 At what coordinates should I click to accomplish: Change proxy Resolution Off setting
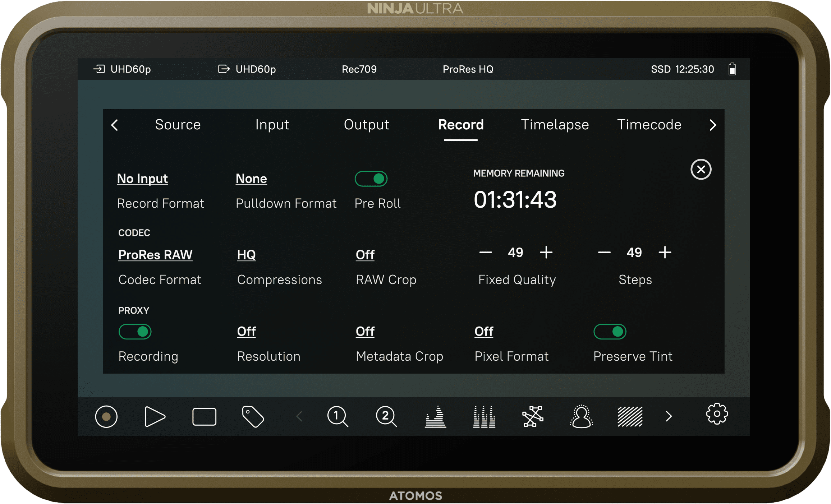pyautogui.click(x=246, y=331)
